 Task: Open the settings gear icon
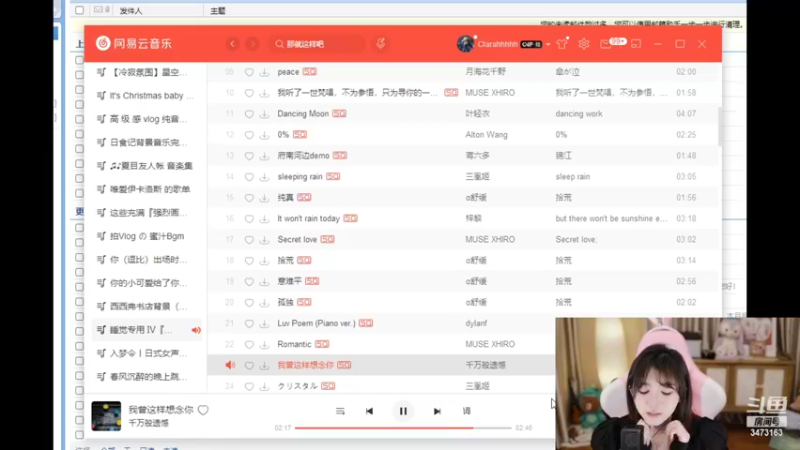[584, 44]
